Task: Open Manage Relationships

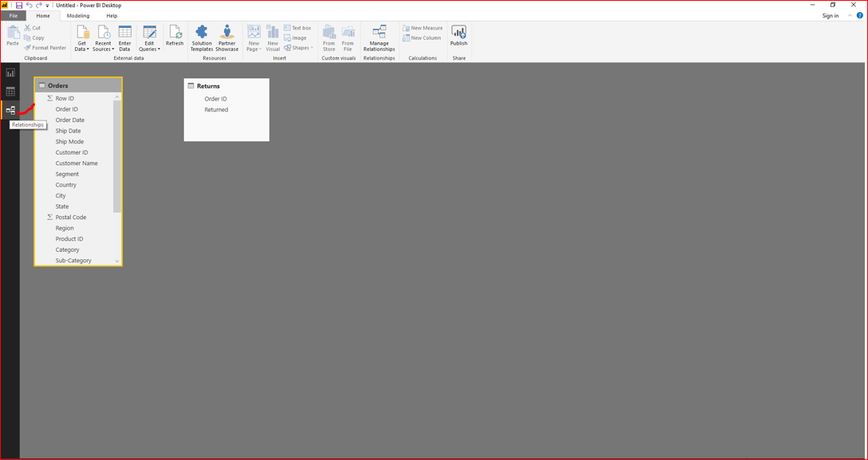Action: [x=379, y=38]
